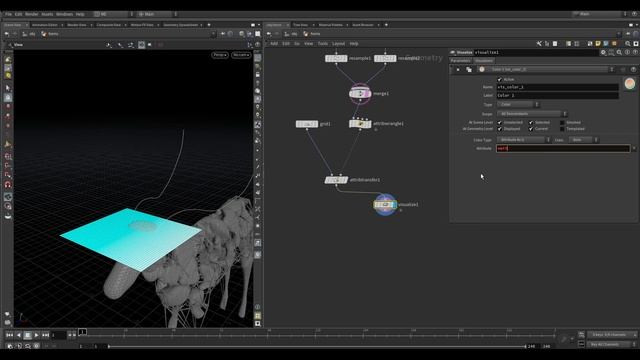Click the frame range slider
The width and height of the screenshot is (640, 360).
tap(317, 347)
